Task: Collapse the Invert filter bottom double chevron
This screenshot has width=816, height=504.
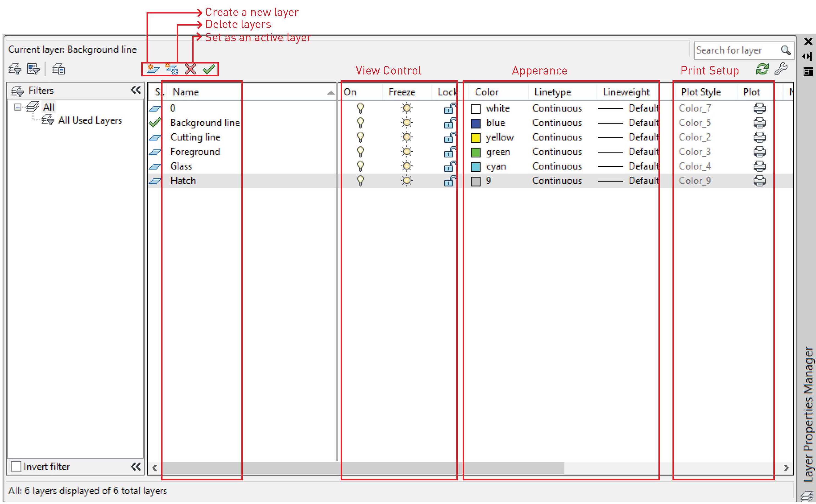Action: tap(136, 466)
